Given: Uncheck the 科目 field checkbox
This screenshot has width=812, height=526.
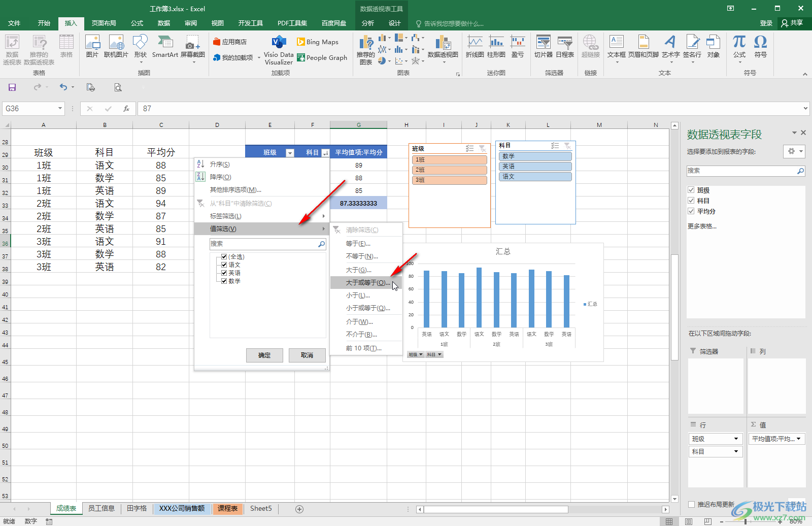Looking at the screenshot, I should pos(691,201).
